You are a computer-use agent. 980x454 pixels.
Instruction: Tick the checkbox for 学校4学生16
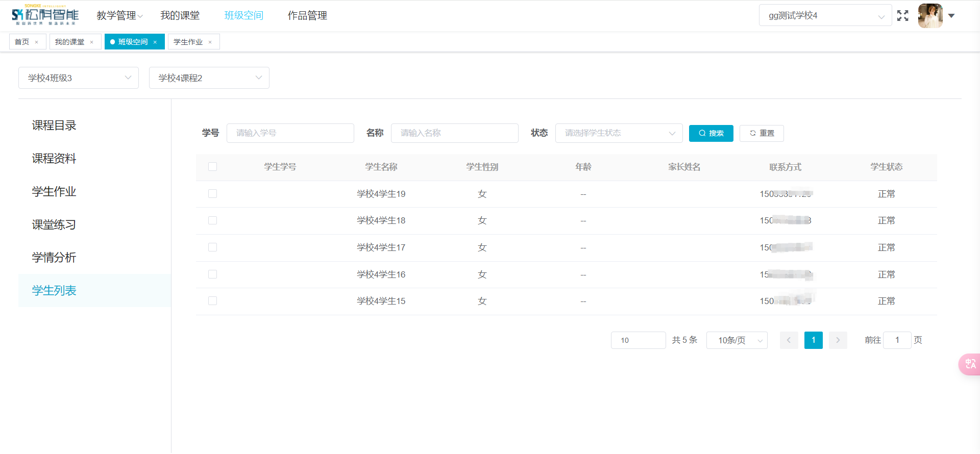pos(213,274)
